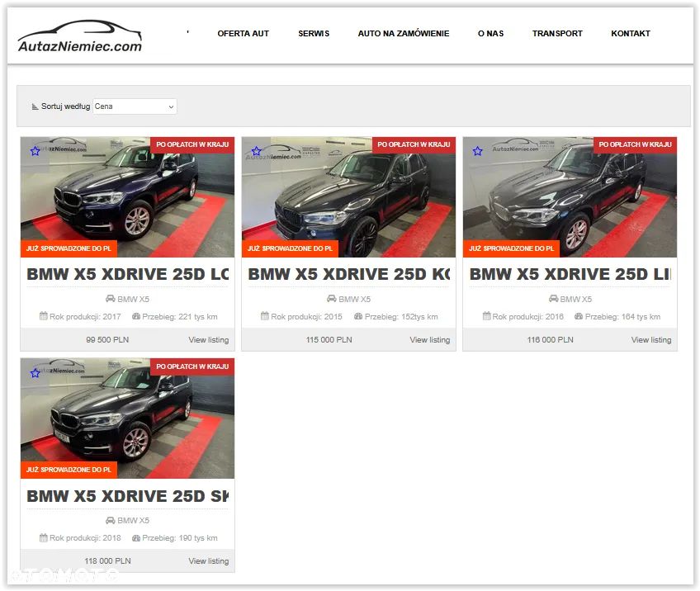The image size is (700, 591).
Task: Click PO OPŁATCH W KRAJU badge on 2017 car
Action: point(192,144)
